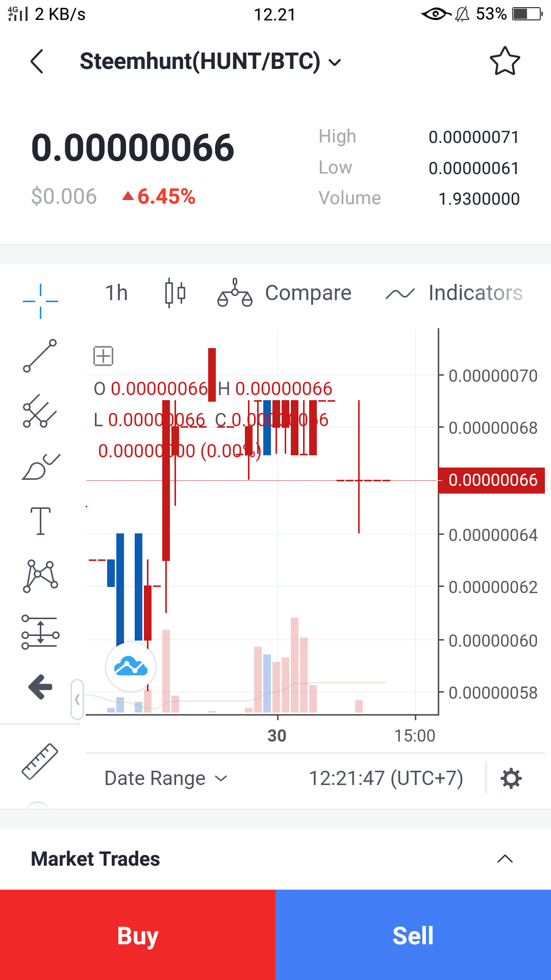
Task: Tap the red Buy button
Action: 138,935
